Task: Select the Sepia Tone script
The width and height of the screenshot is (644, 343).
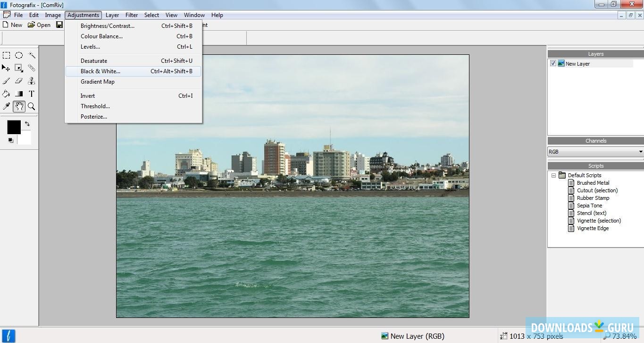Action: click(x=589, y=206)
